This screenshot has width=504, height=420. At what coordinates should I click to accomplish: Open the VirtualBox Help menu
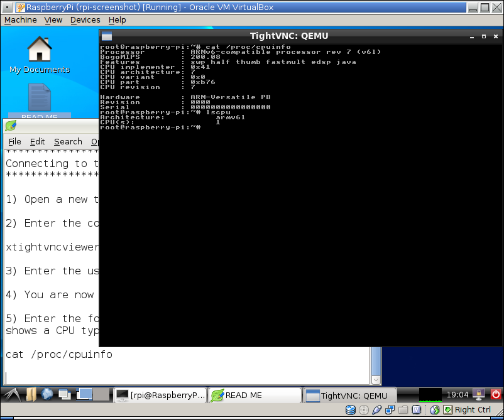click(x=117, y=20)
